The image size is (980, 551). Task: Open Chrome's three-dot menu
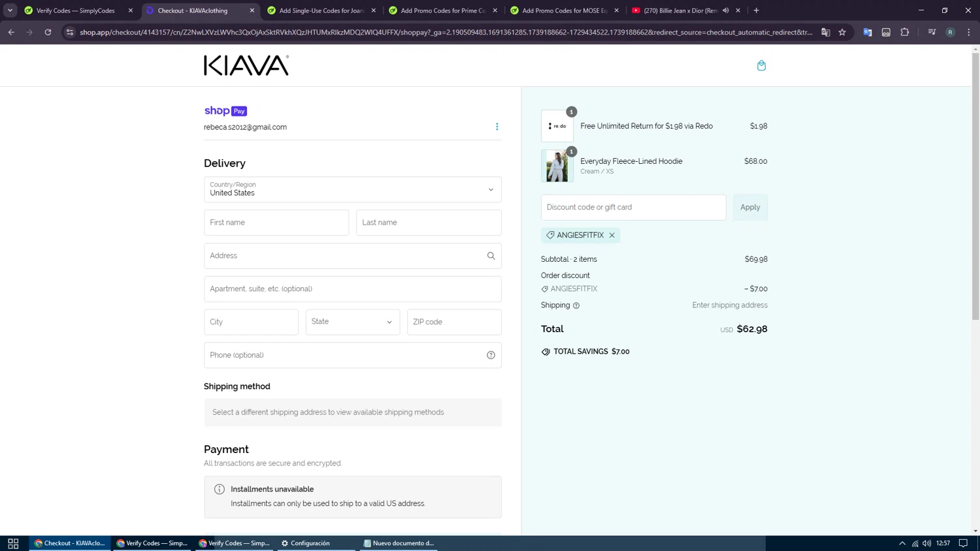coord(969,32)
